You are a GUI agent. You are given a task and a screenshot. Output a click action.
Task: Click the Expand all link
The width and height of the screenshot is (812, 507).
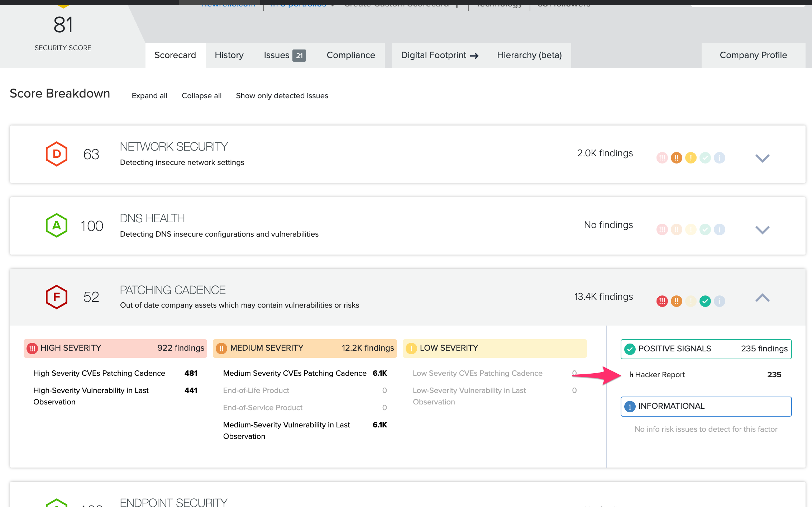[x=149, y=96]
